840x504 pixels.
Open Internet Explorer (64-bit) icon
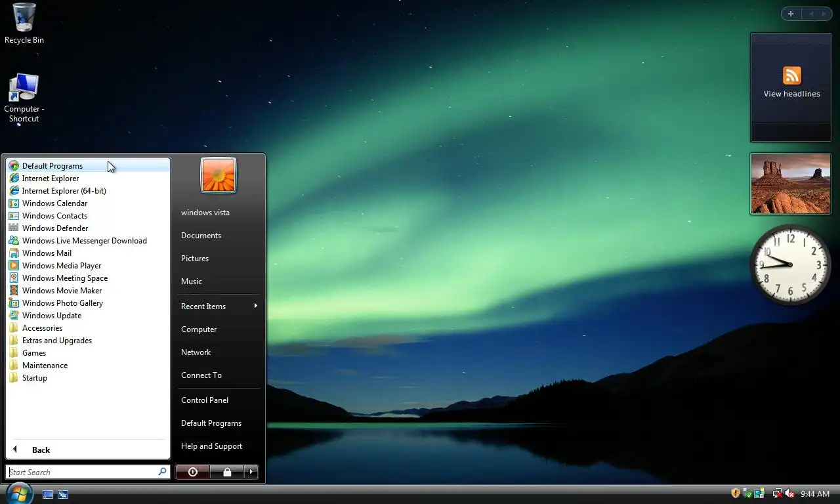click(14, 191)
